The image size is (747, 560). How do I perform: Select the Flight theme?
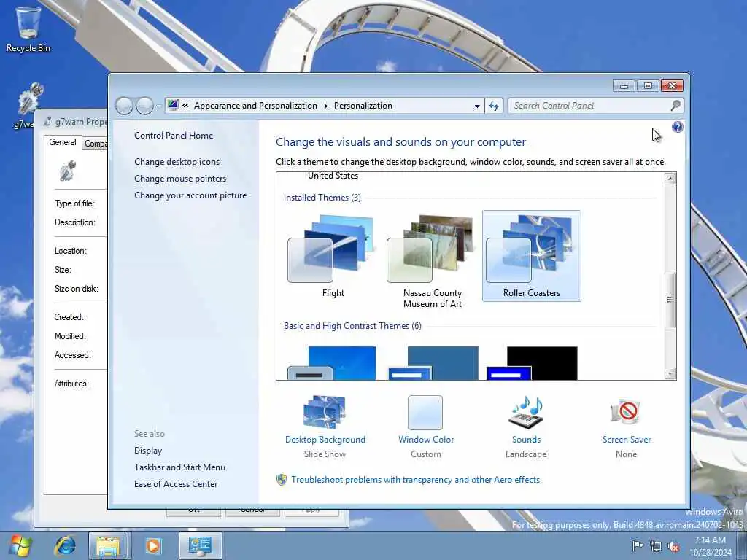[x=333, y=256]
